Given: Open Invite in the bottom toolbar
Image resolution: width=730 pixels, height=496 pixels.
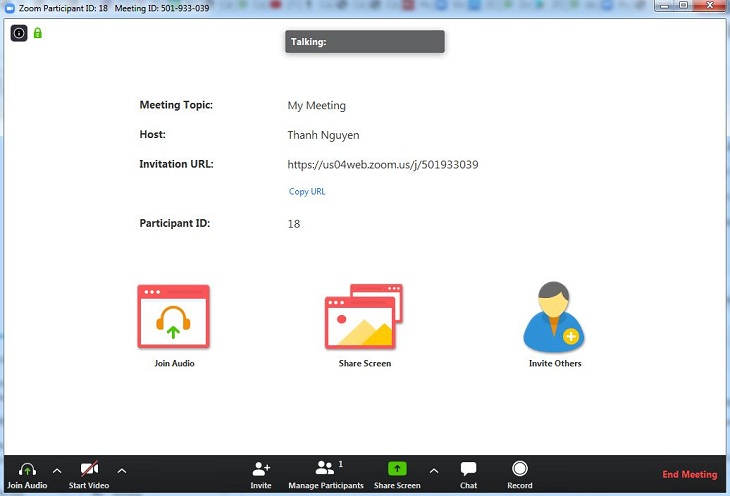Looking at the screenshot, I should point(261,475).
